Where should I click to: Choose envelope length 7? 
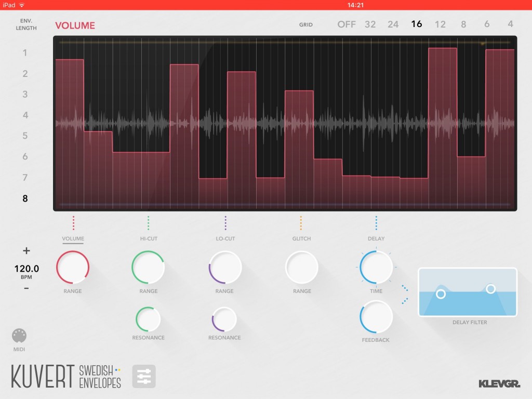25,178
